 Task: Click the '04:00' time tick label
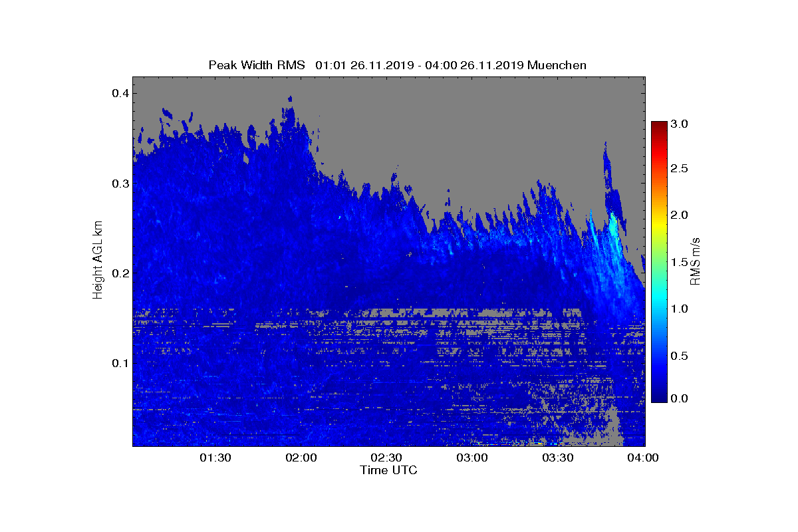click(644, 458)
